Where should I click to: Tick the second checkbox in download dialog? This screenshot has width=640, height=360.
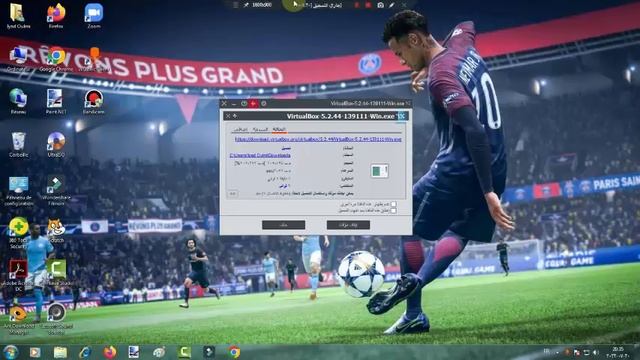pos(393,211)
